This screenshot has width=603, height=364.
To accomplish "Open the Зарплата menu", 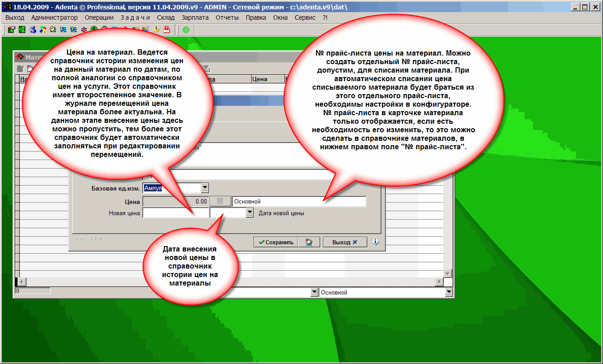I will click(x=195, y=17).
